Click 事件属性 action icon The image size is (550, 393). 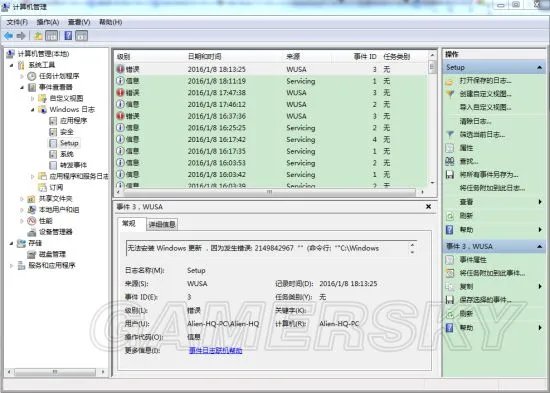pyautogui.click(x=450, y=260)
